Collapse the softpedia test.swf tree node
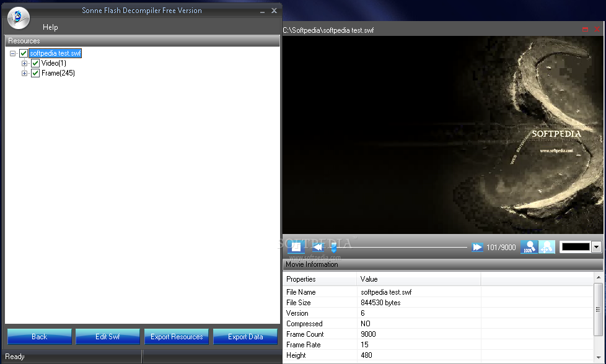This screenshot has width=606, height=364. click(x=13, y=53)
